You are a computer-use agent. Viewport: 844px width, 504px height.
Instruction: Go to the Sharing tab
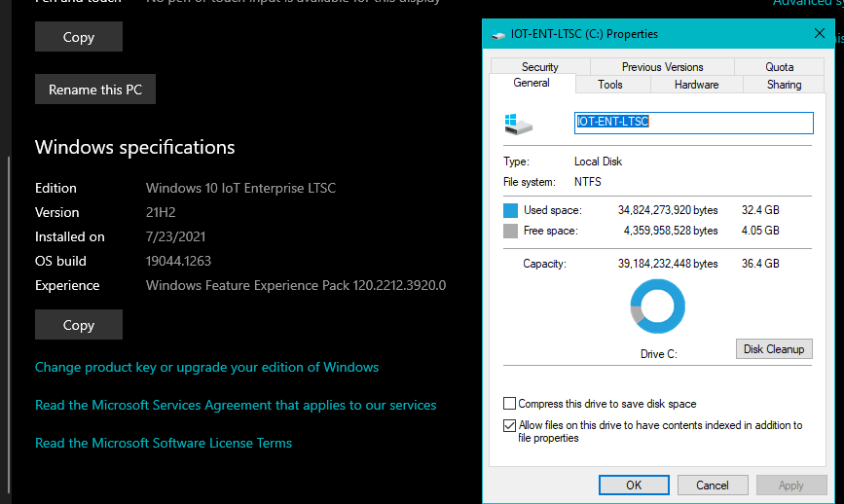(x=784, y=85)
